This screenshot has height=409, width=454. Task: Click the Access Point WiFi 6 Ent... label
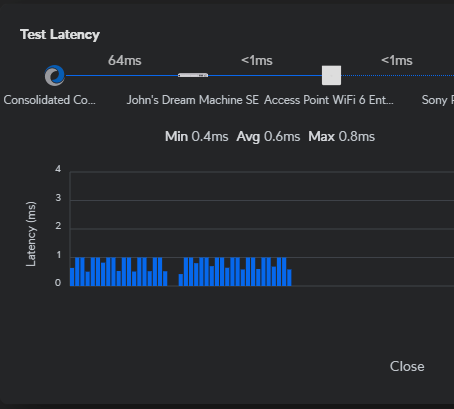pyautogui.click(x=329, y=100)
